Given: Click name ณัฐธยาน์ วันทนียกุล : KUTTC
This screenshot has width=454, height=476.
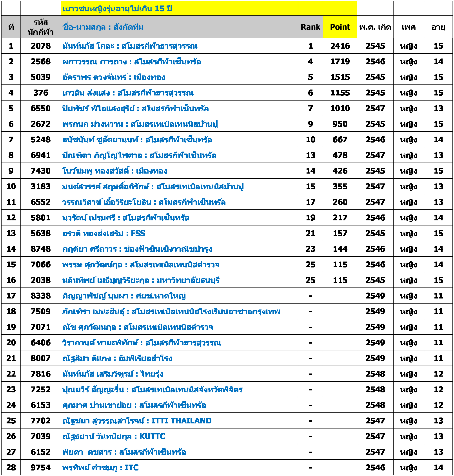Looking at the screenshot, I should click(x=114, y=436).
